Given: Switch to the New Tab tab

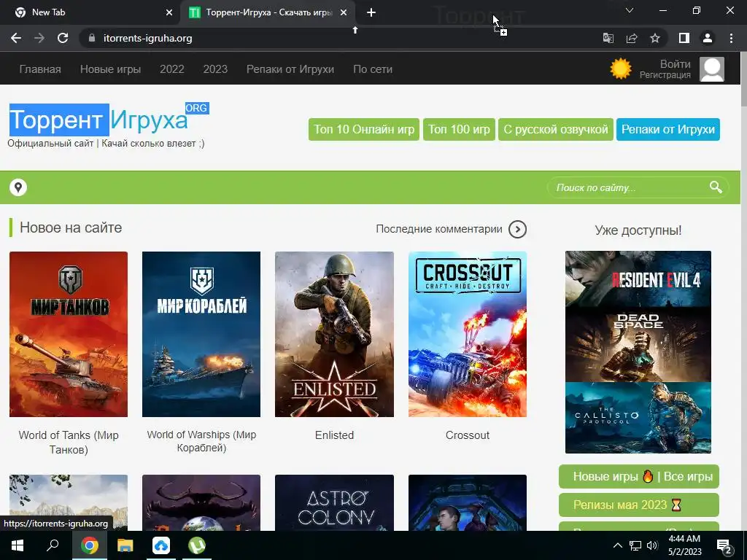Looking at the screenshot, I should point(90,12).
